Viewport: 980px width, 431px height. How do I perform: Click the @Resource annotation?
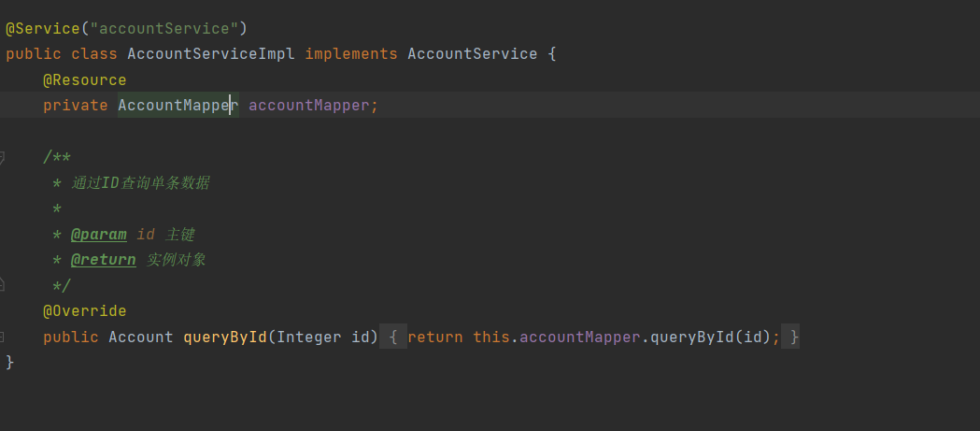[84, 80]
